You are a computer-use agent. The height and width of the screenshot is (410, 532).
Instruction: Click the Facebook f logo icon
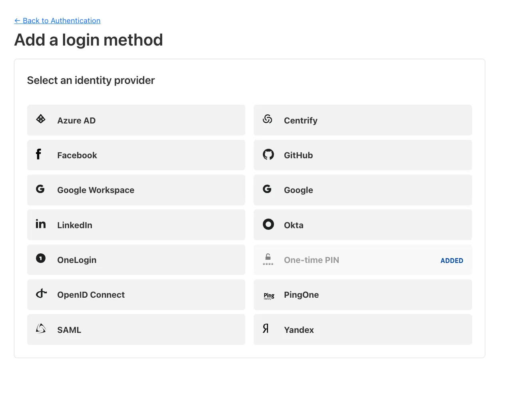(x=38, y=154)
